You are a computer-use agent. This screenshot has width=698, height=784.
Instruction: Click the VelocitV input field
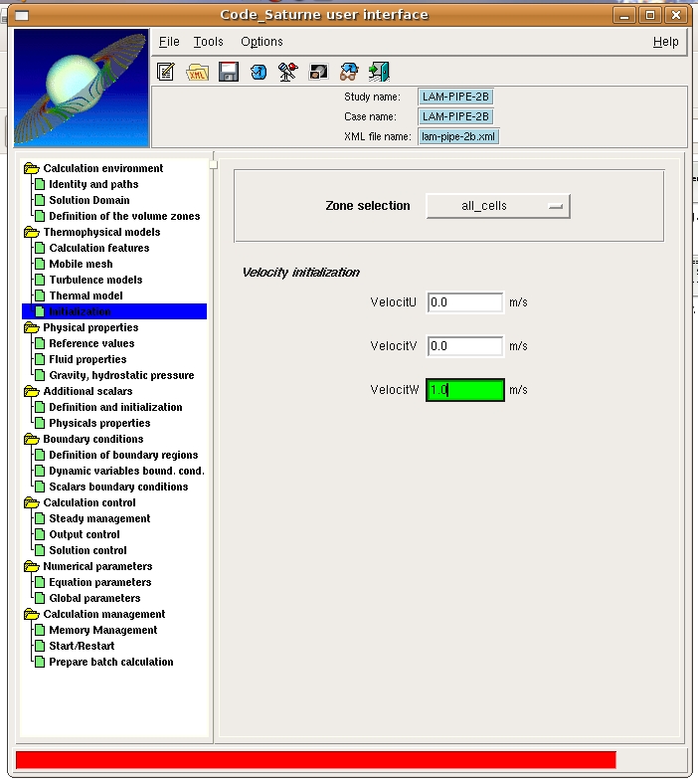464,346
